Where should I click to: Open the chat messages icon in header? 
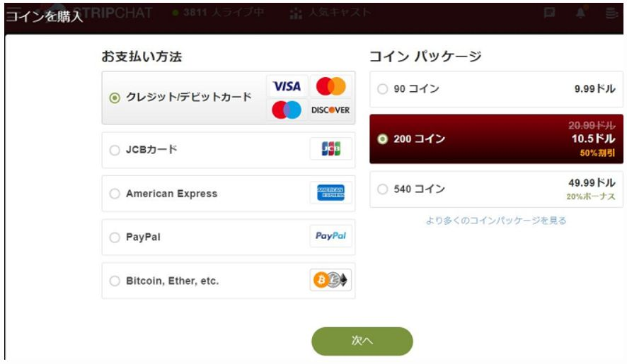[x=550, y=13]
